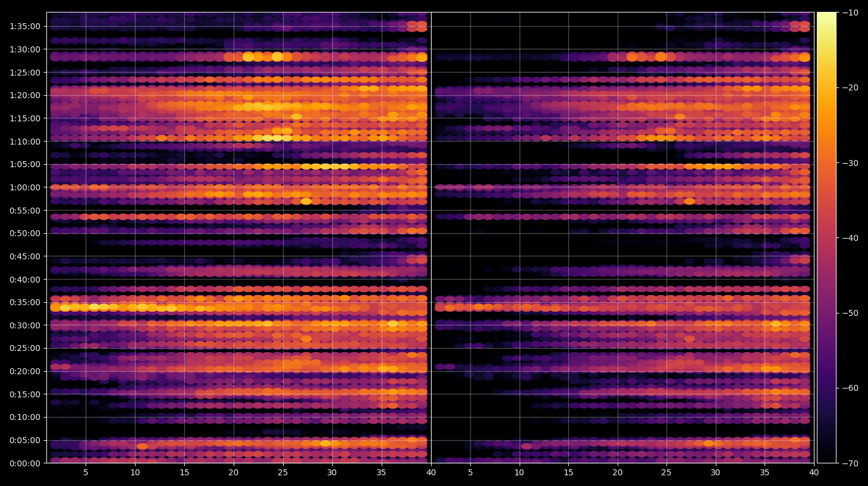Click x-axis label 15 under left heatmap
Image resolution: width=868 pixels, height=486 pixels.
[x=184, y=473]
